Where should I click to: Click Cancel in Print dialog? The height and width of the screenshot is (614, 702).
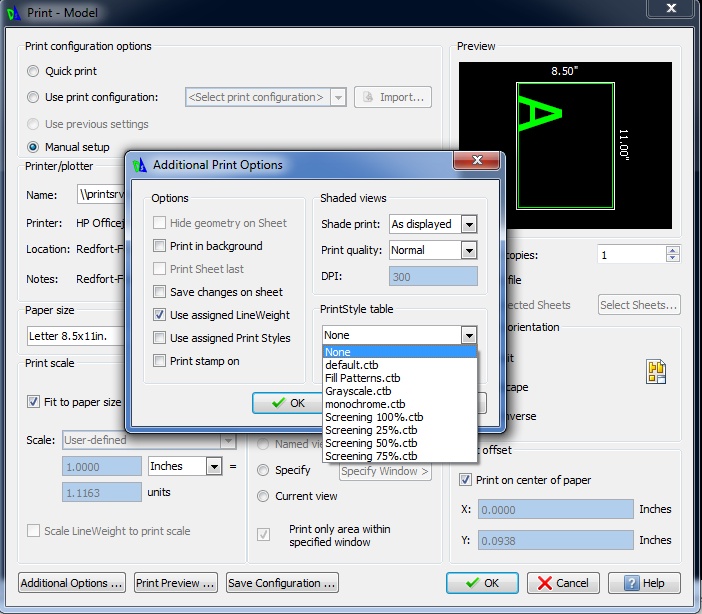pyautogui.click(x=563, y=583)
